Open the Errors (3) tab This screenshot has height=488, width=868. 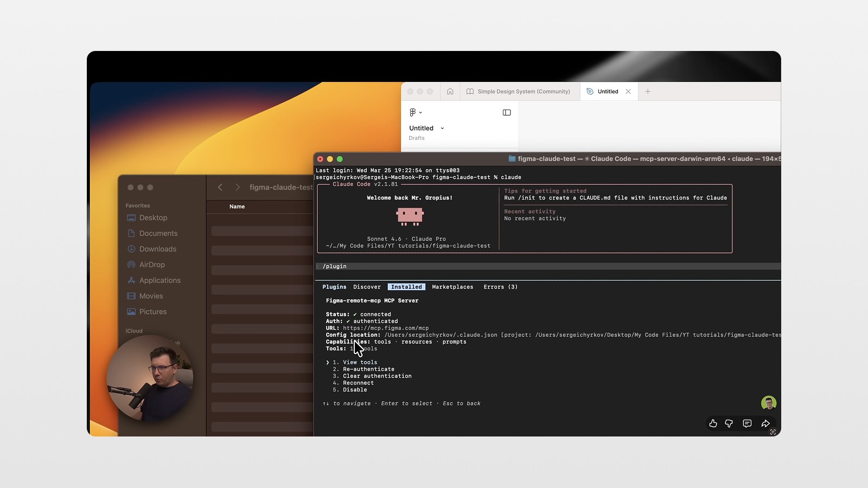click(500, 287)
